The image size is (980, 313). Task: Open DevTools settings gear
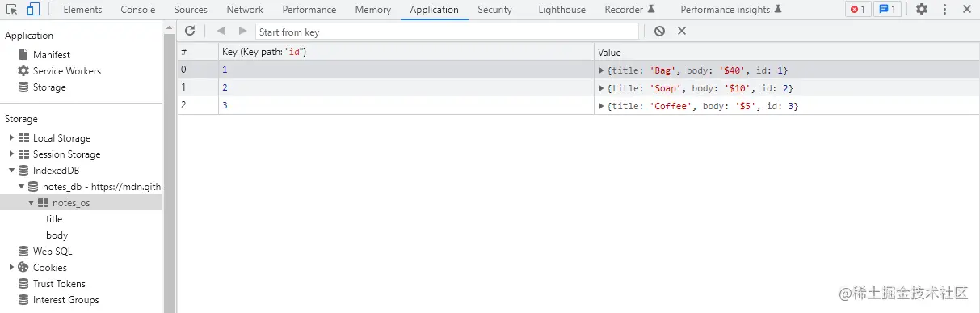[922, 10]
